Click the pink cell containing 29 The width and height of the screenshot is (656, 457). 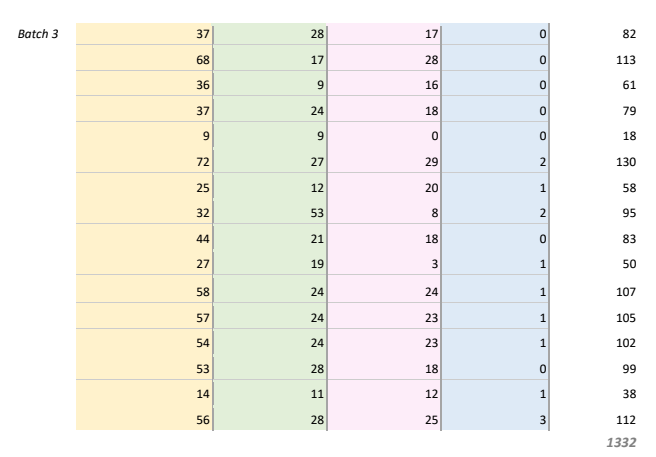pyautogui.click(x=383, y=161)
